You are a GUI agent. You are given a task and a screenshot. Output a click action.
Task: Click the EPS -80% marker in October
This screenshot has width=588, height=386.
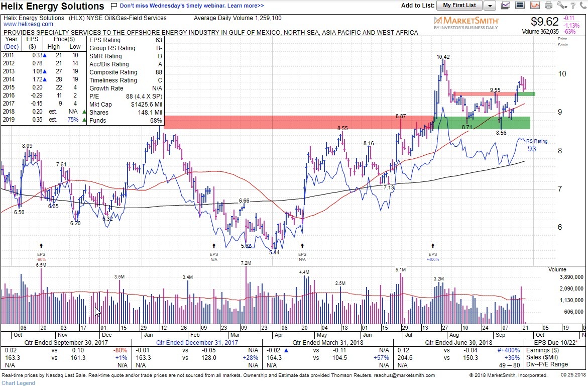pyautogui.click(x=41, y=252)
